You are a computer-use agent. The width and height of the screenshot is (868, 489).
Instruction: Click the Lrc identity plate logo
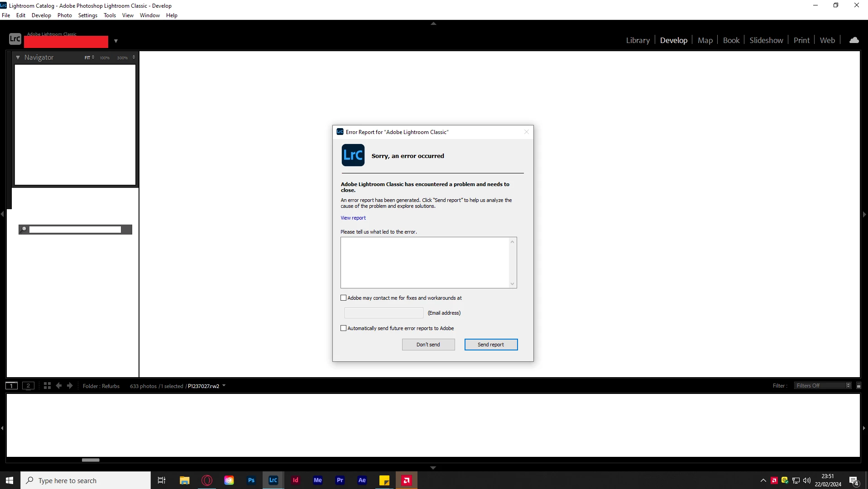click(x=15, y=39)
